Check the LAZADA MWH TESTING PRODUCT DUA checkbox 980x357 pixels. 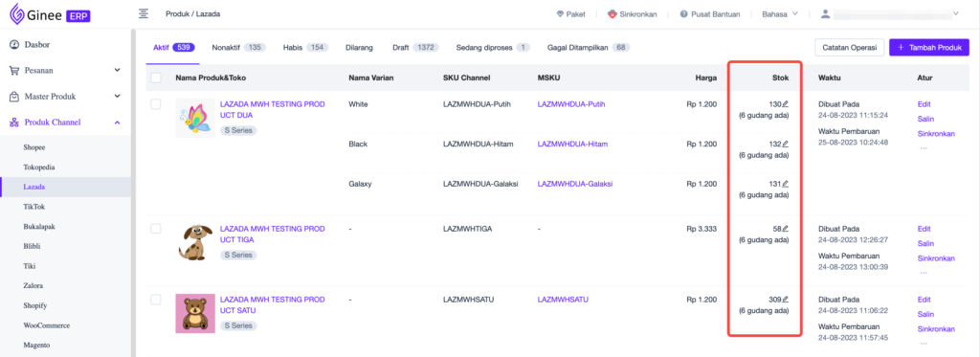156,104
